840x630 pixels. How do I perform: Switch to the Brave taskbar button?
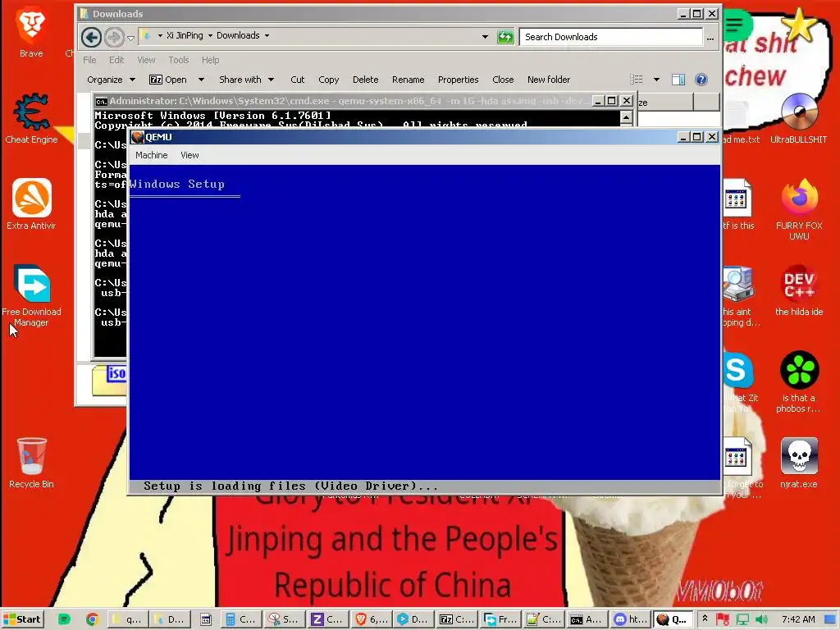click(x=372, y=619)
